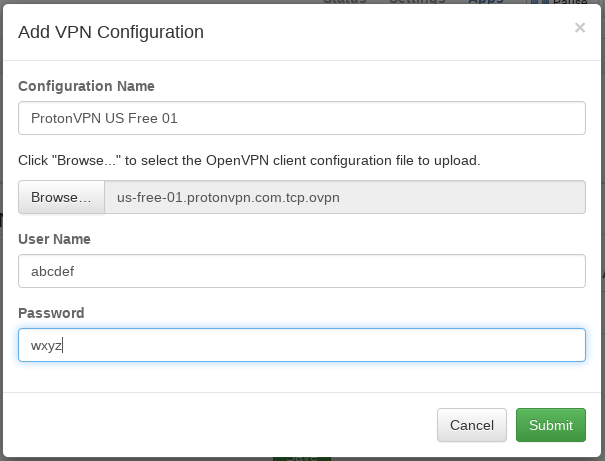
Task: Cancel the VPN configuration dialog
Action: (x=471, y=425)
